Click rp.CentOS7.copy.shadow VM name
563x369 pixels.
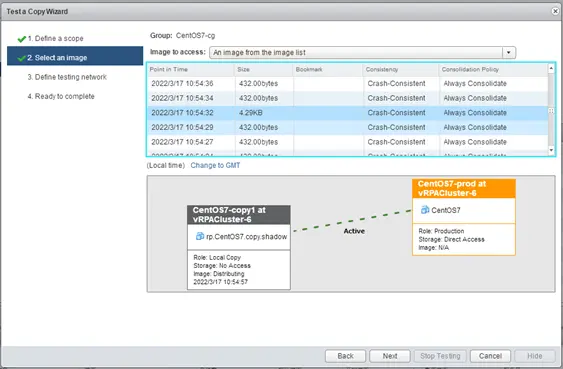pos(247,237)
